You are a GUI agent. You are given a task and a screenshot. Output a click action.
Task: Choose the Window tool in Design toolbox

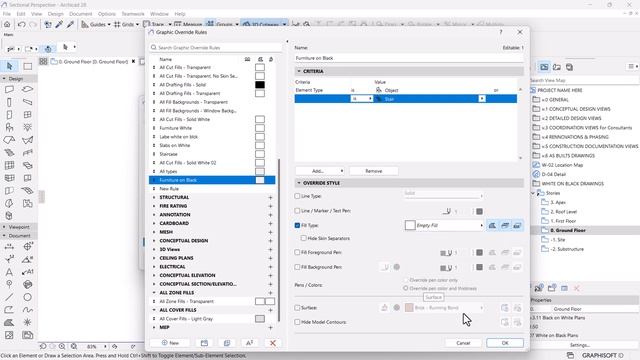[27, 115]
